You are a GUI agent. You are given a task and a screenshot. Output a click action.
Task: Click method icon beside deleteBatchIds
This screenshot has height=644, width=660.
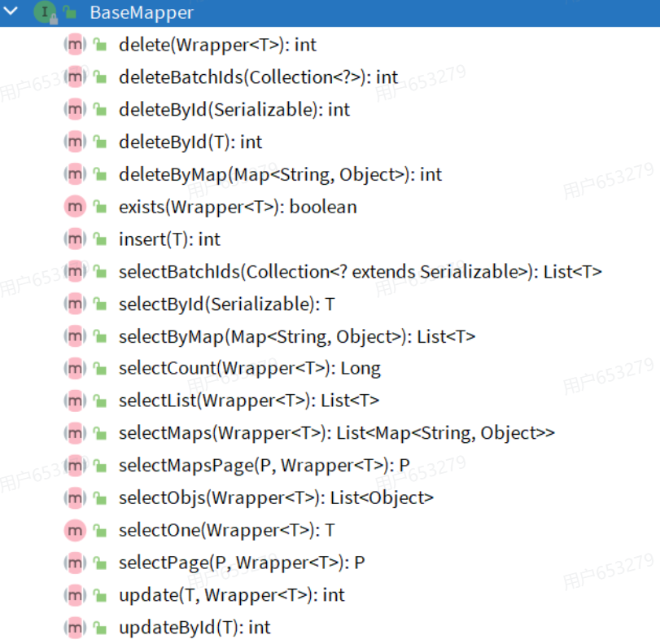point(75,77)
